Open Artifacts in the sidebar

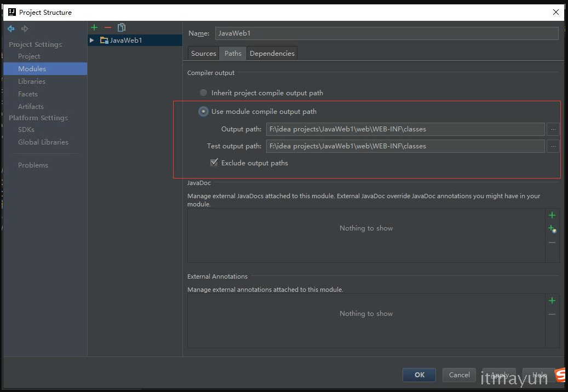31,107
